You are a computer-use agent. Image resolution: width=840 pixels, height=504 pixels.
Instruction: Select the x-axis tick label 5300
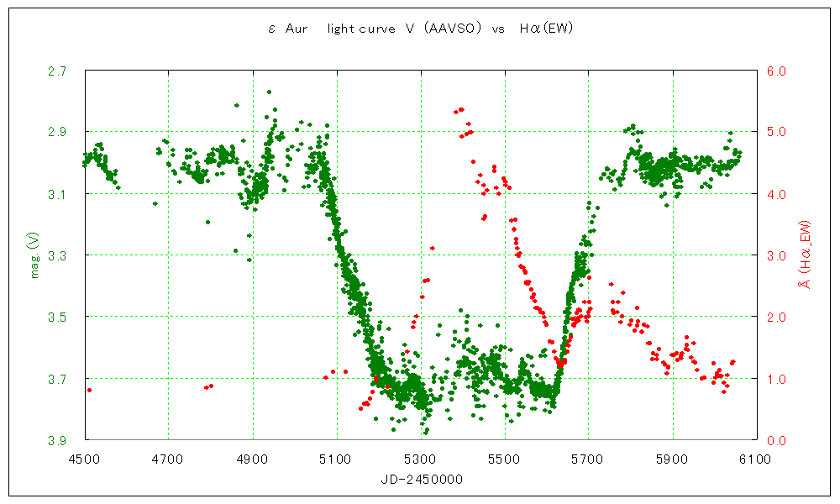(420, 459)
